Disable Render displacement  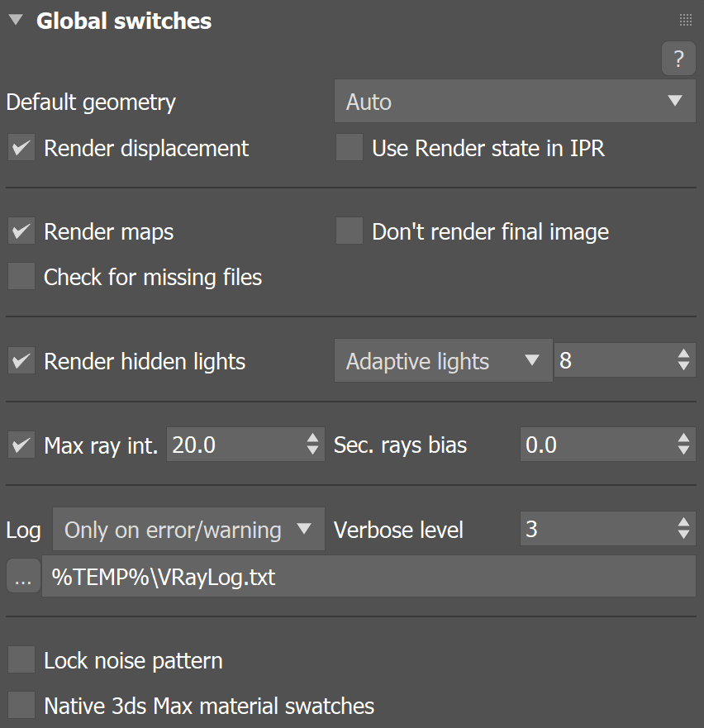click(21, 148)
